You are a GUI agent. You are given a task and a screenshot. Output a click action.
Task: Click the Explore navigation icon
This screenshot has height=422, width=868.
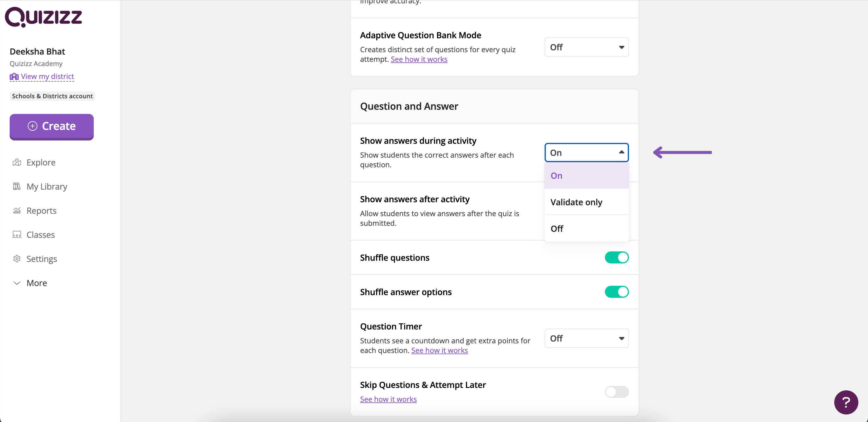click(17, 162)
